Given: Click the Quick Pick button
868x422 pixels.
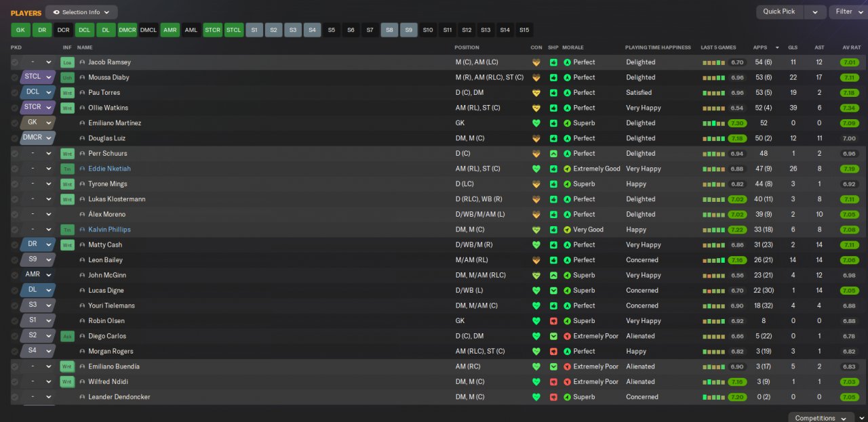Looking at the screenshot, I should click(779, 12).
